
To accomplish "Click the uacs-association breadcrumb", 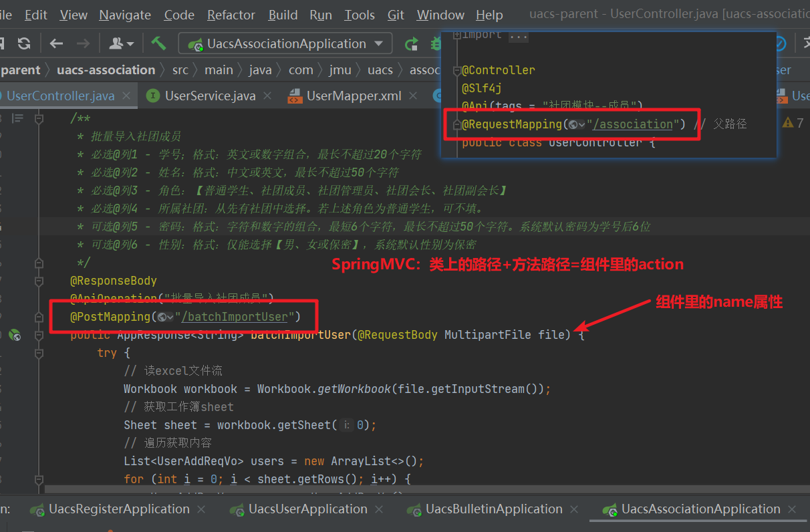I will pyautogui.click(x=106, y=70).
